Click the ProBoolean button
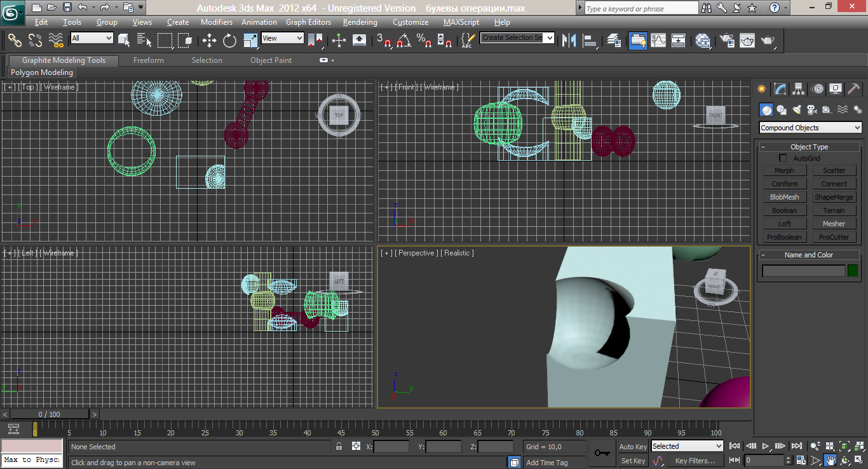 784,237
